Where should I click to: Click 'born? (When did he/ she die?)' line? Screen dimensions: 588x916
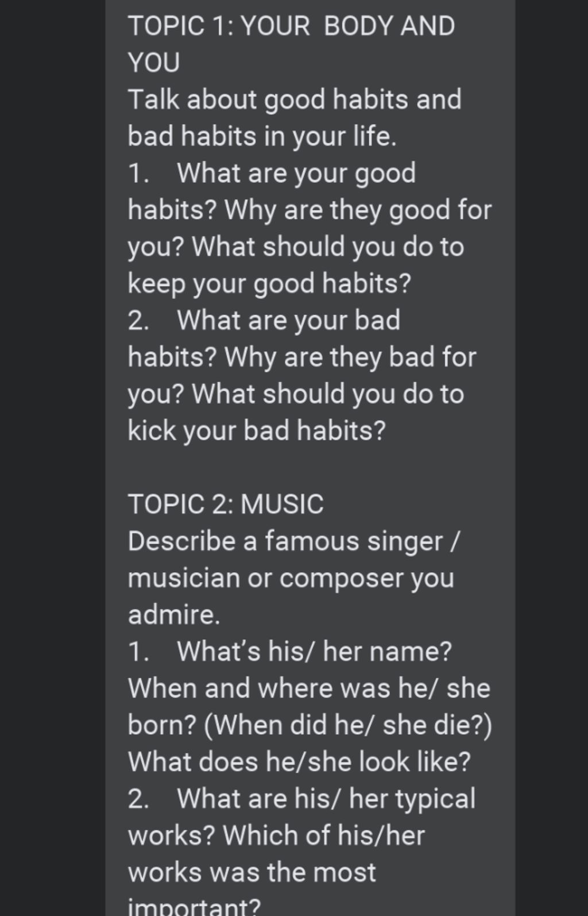click(310, 725)
